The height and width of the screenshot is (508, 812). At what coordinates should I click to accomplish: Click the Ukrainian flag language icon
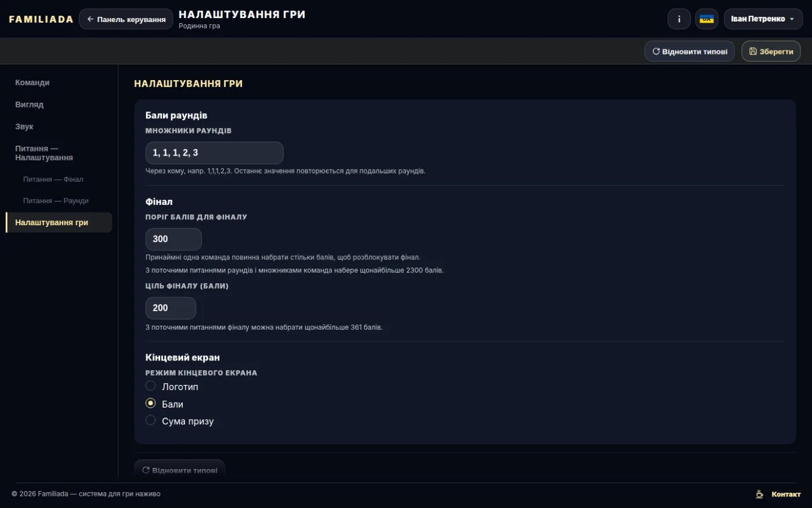click(x=706, y=19)
